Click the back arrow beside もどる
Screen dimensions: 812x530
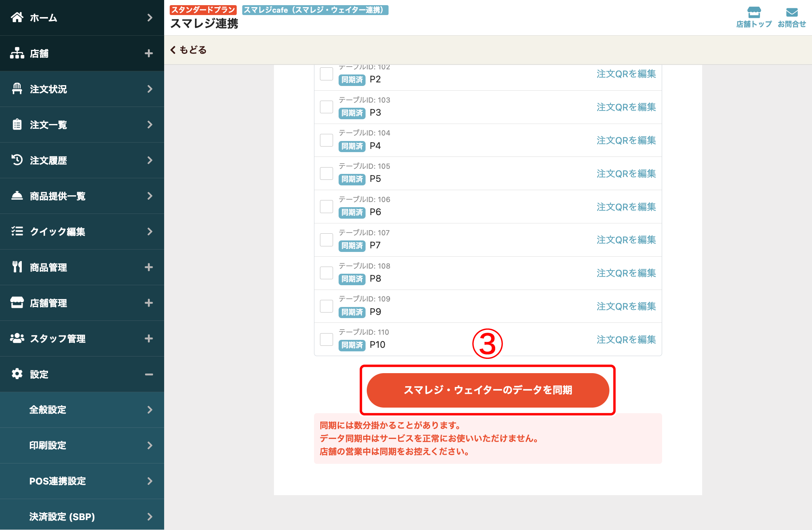click(x=173, y=50)
